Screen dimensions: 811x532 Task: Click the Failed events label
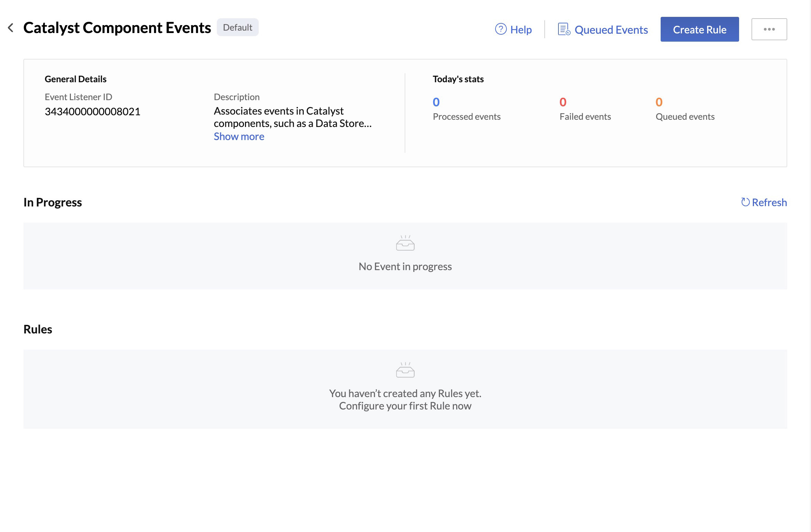(x=585, y=117)
